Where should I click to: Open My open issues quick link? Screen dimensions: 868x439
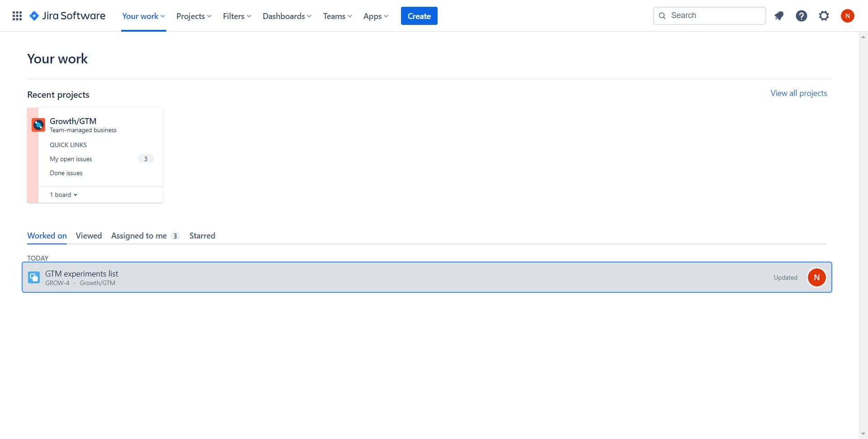(71, 159)
